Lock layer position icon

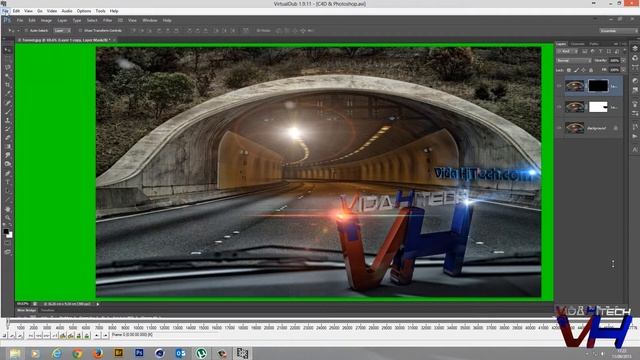point(584,70)
